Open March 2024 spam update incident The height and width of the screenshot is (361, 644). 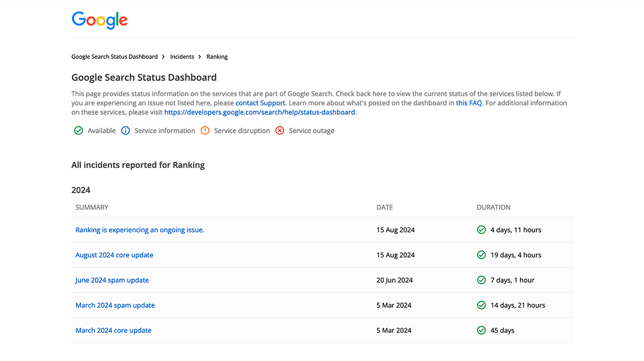click(115, 305)
